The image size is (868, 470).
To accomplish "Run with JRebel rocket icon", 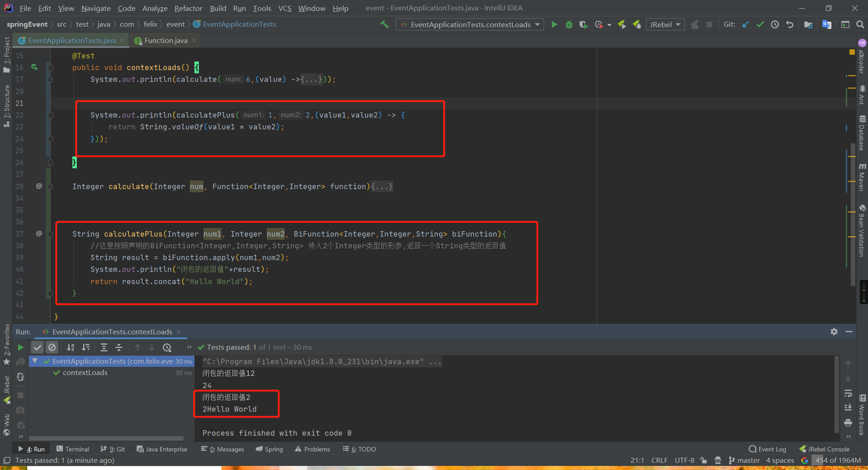I will point(622,24).
